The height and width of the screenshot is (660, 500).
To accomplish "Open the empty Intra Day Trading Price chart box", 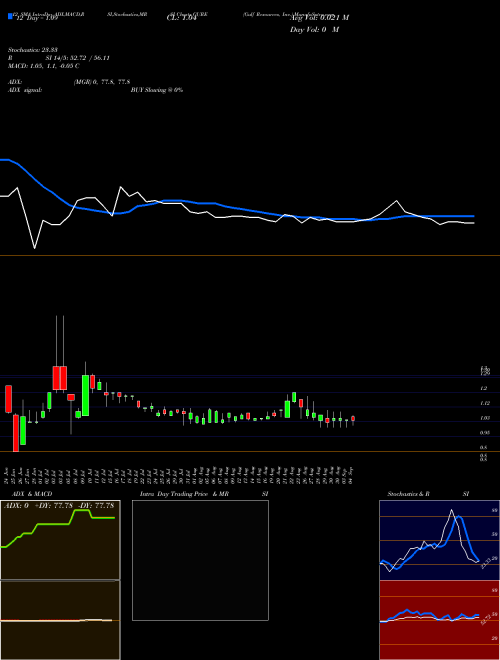I will pyautogui.click(x=200, y=560).
